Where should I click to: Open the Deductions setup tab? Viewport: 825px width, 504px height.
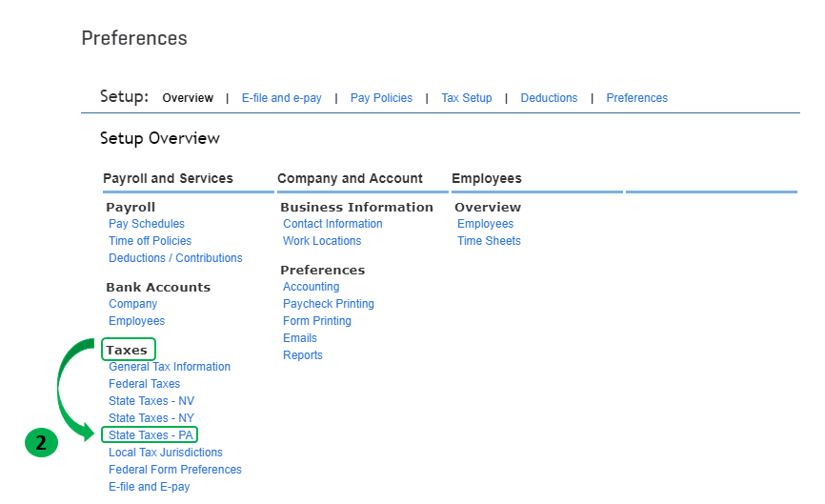click(549, 98)
